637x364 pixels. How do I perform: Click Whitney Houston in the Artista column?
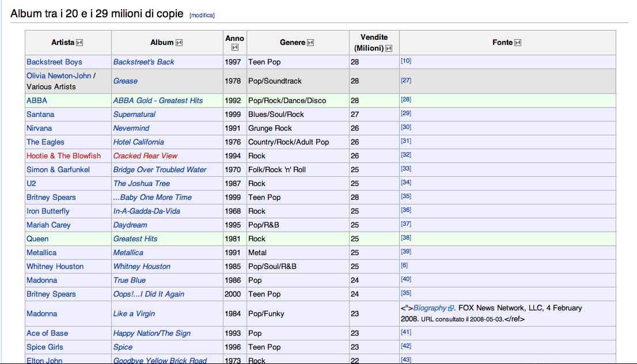coord(55,266)
